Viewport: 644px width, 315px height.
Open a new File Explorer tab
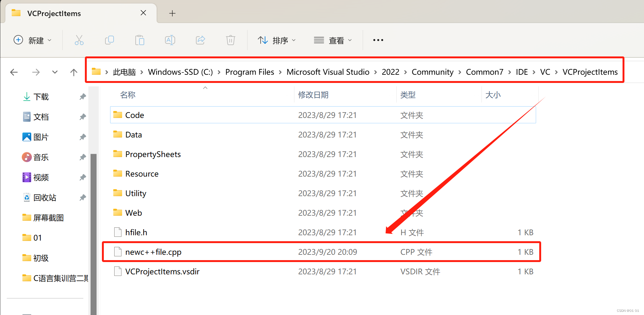coord(172,13)
